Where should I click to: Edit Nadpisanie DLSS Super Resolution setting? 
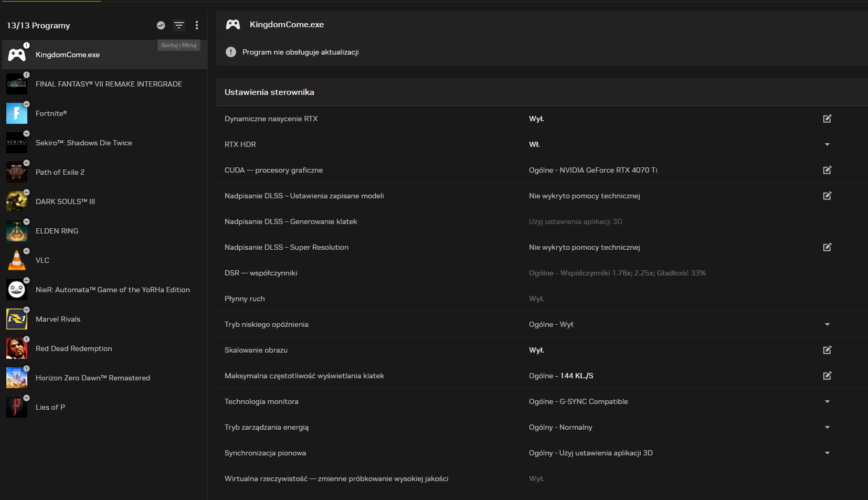point(827,247)
